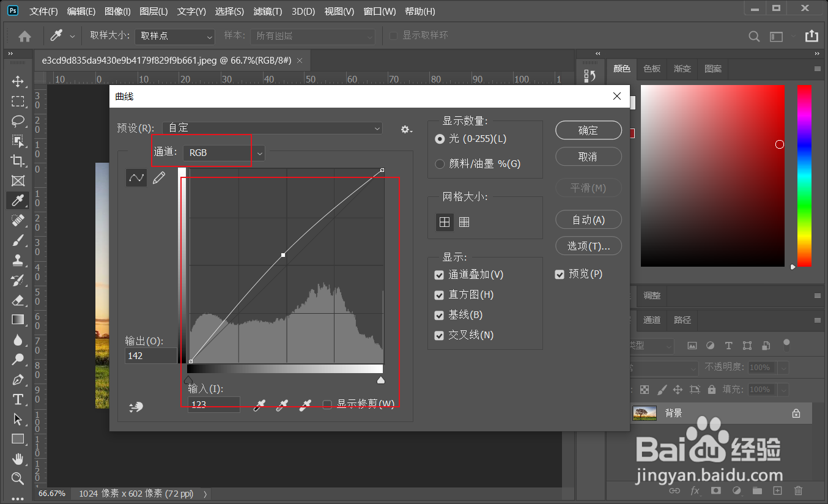The image size is (828, 504).
Task: Enable the 显示修剪(W) checkbox
Action: pos(327,404)
